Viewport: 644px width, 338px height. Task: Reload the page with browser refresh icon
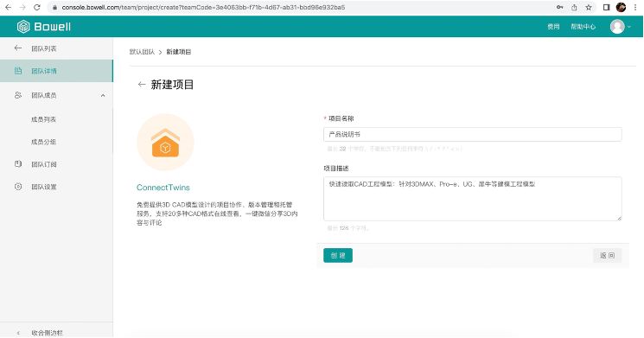click(37, 8)
